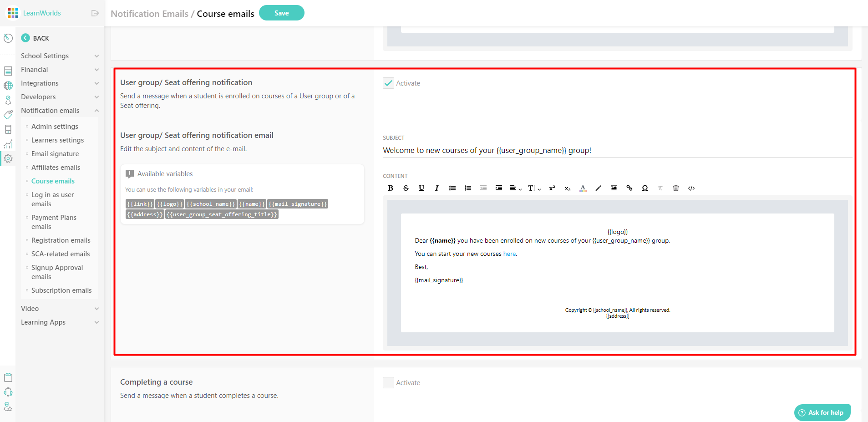Open the font color picker
The height and width of the screenshot is (422, 868).
tap(583, 188)
